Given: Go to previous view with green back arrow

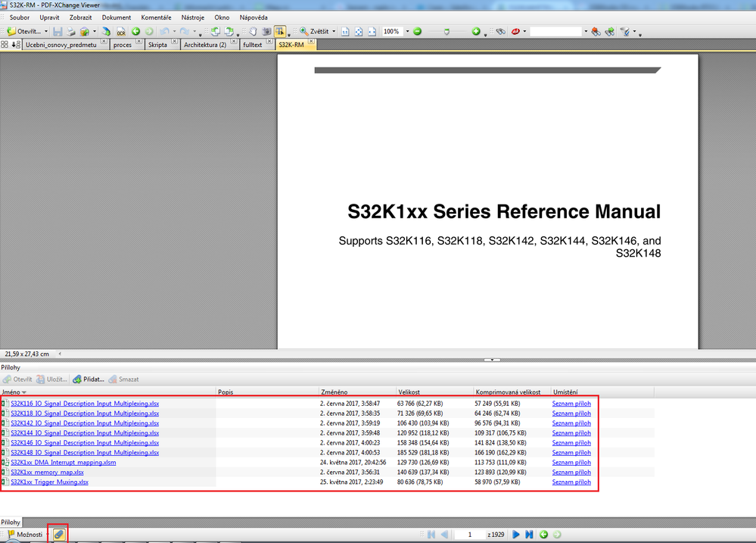Looking at the screenshot, I should [136, 31].
